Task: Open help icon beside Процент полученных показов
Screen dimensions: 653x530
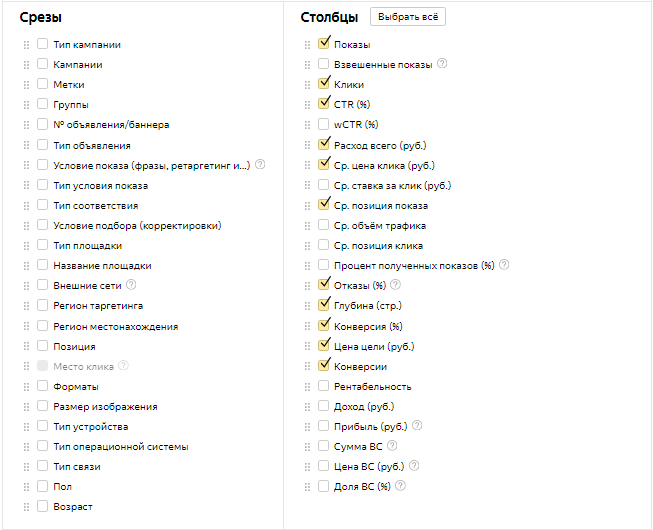Action: (x=504, y=265)
